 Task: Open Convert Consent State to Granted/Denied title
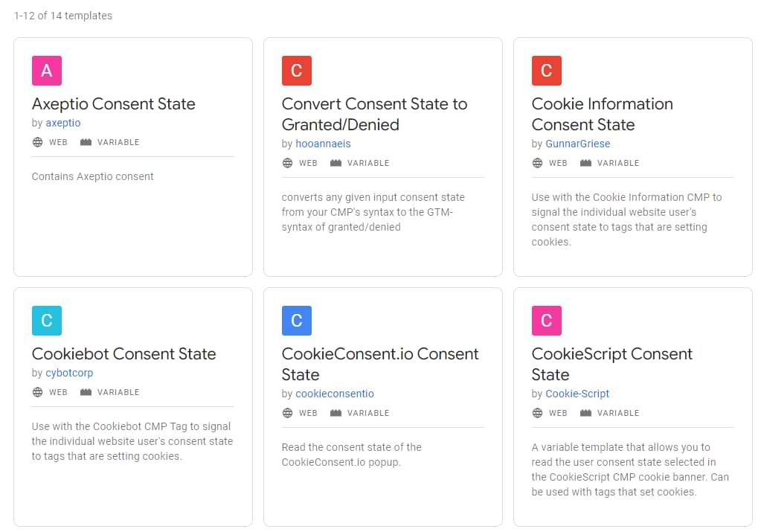click(374, 114)
